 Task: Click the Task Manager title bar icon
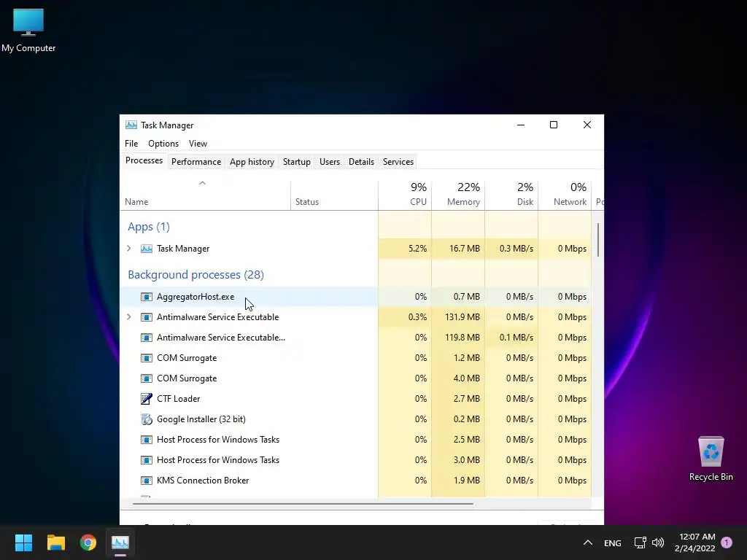(131, 125)
